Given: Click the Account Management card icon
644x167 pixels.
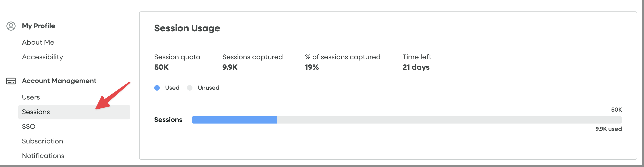Looking at the screenshot, I should (11, 81).
